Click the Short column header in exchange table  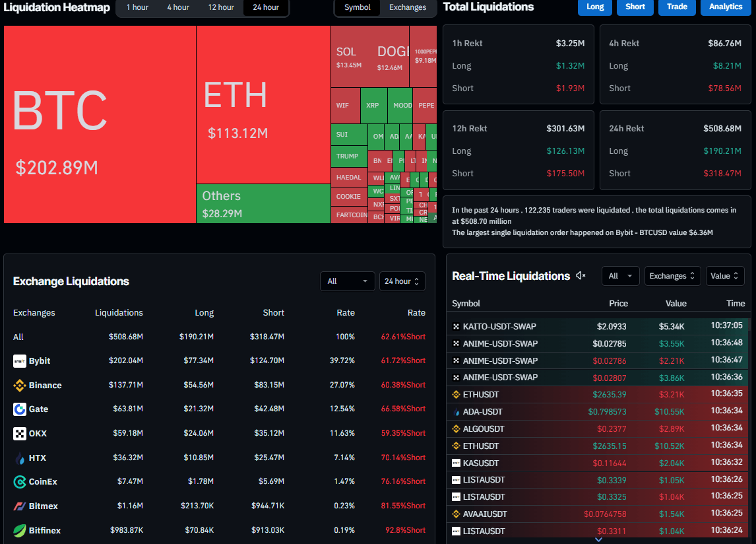[x=273, y=313]
